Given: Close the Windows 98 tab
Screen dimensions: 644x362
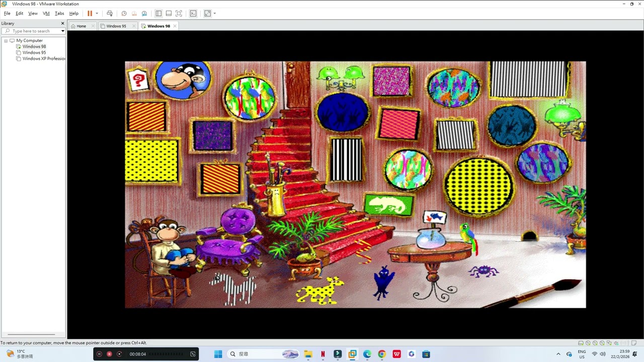Looking at the screenshot, I should point(175,26).
